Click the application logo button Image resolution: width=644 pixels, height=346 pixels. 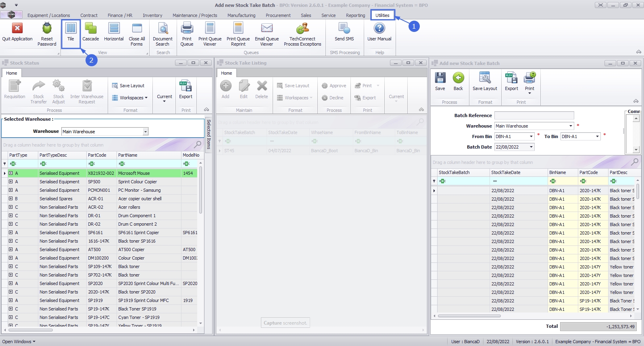(x=11, y=15)
